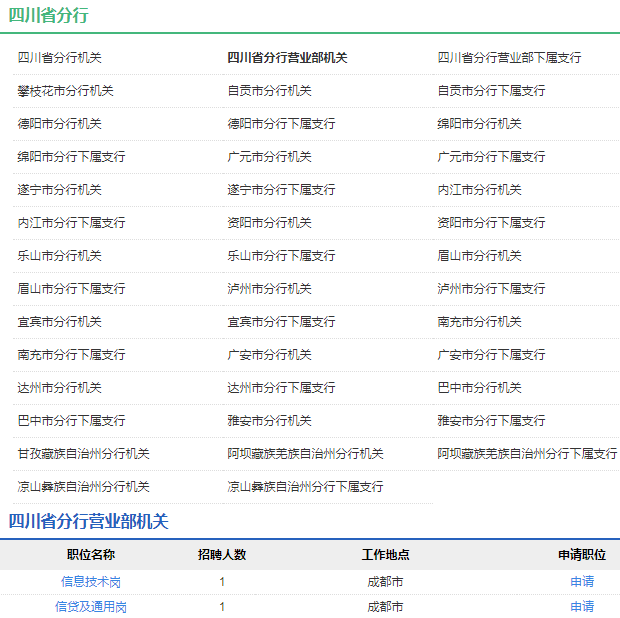Click 攀枝花市分行机关 link
The width and height of the screenshot is (620, 618).
tap(65, 91)
